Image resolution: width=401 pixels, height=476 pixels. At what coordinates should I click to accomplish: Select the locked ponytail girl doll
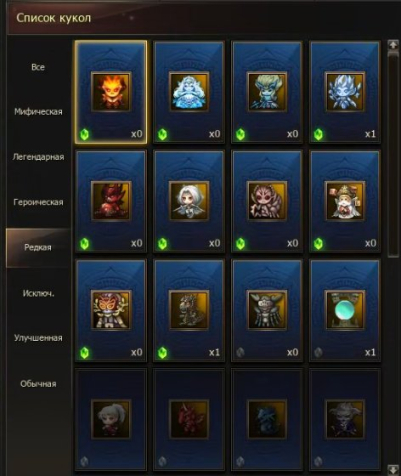[x=111, y=419]
